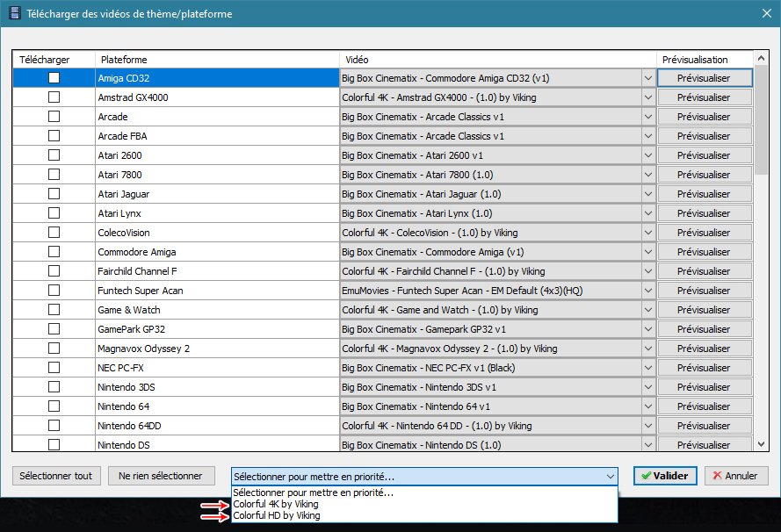Select the Nintendo 3DS platform cell
This screenshot has width=781, height=532.
click(x=217, y=387)
